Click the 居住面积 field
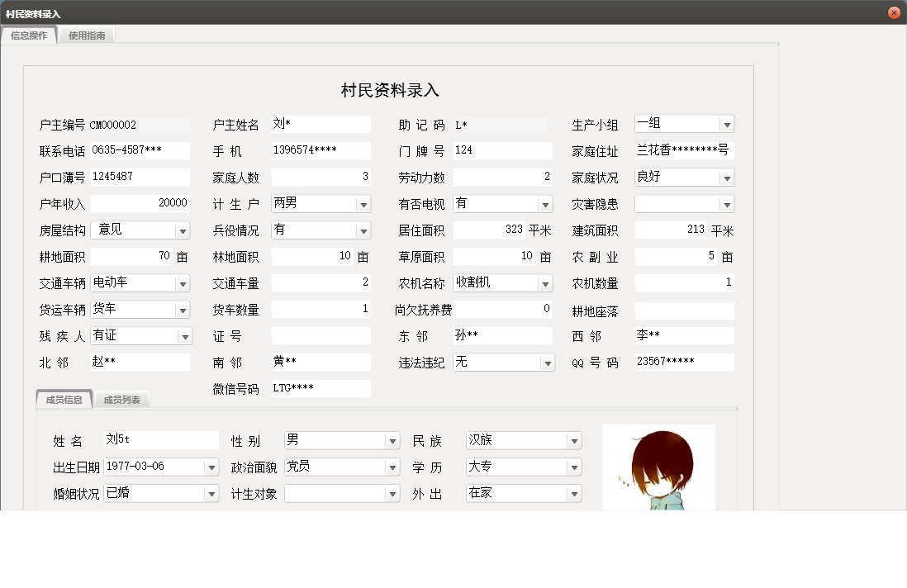907x588 pixels. [489, 230]
